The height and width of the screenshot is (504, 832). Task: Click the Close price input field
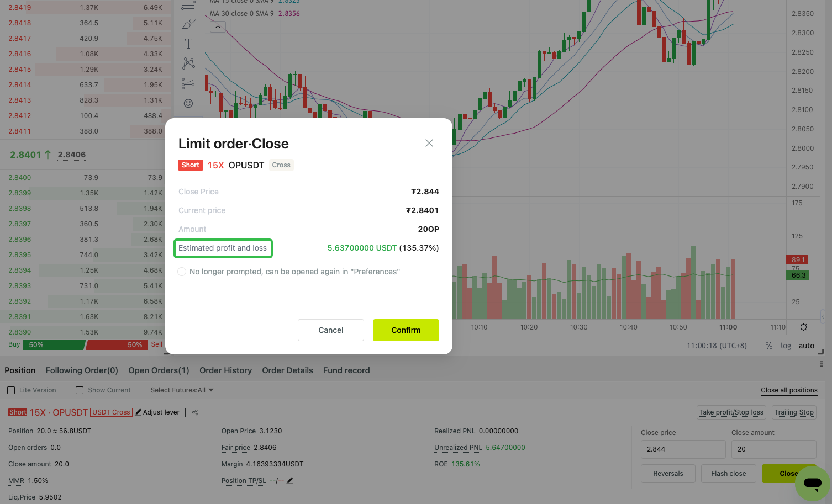point(683,449)
